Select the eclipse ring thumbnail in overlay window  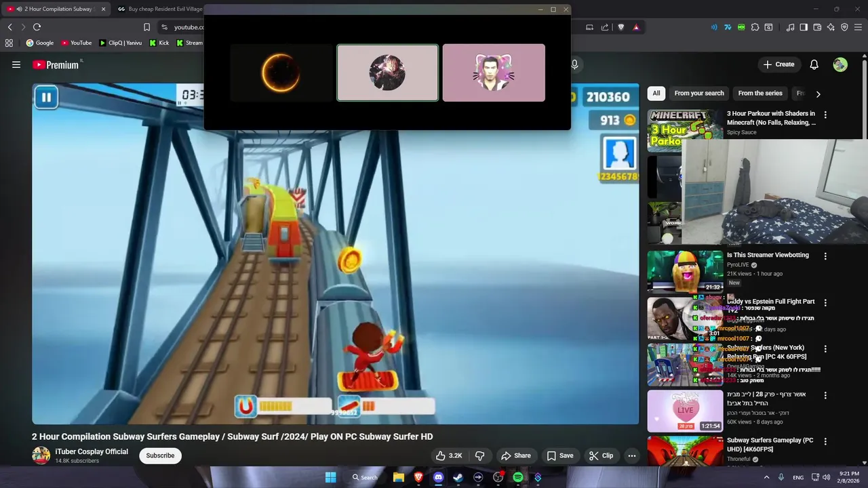tap(281, 73)
